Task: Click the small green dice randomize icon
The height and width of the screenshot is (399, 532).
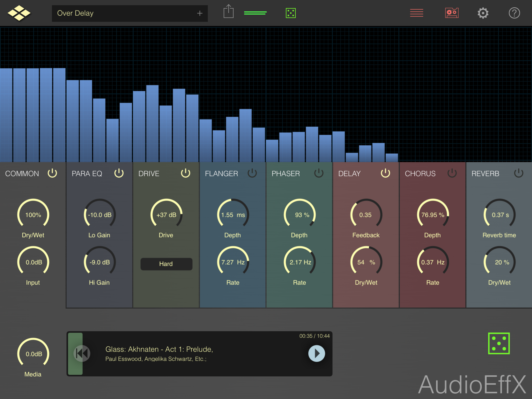Action: pyautogui.click(x=291, y=13)
